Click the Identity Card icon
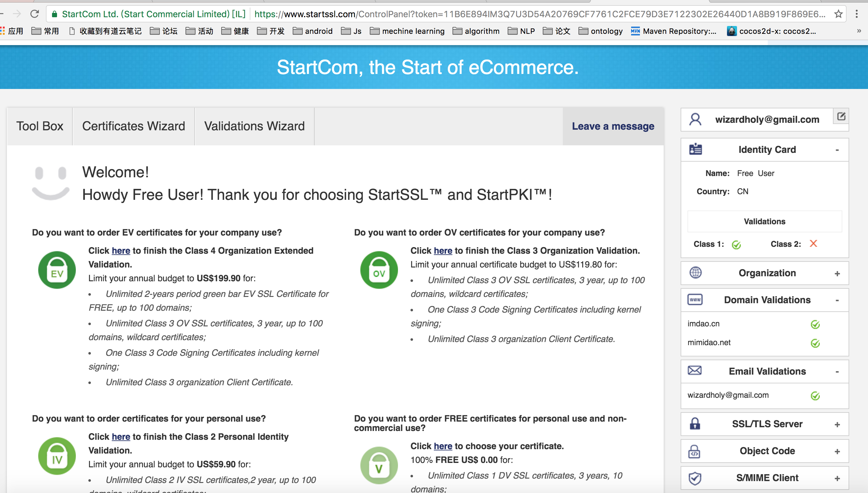The height and width of the screenshot is (493, 868). pyautogui.click(x=696, y=149)
